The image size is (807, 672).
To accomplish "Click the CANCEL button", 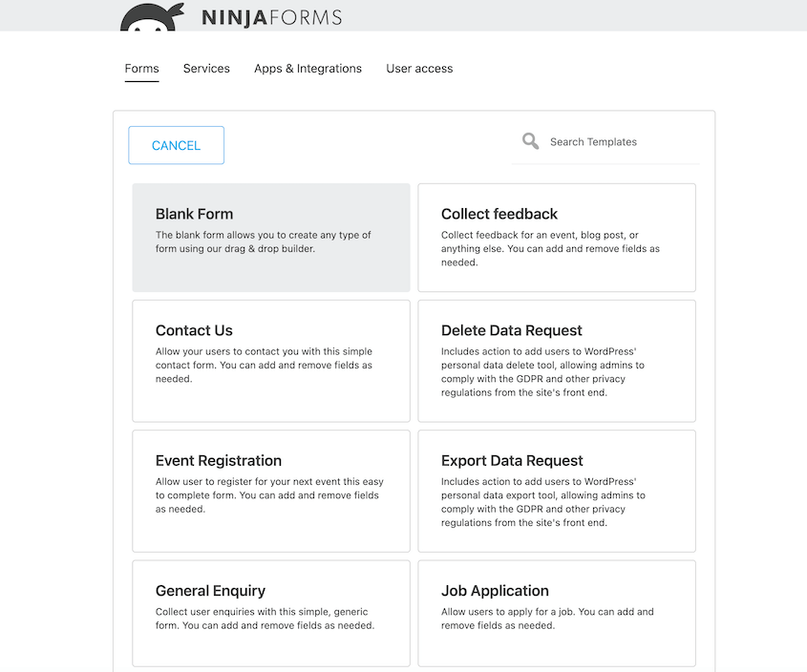I will (x=176, y=145).
